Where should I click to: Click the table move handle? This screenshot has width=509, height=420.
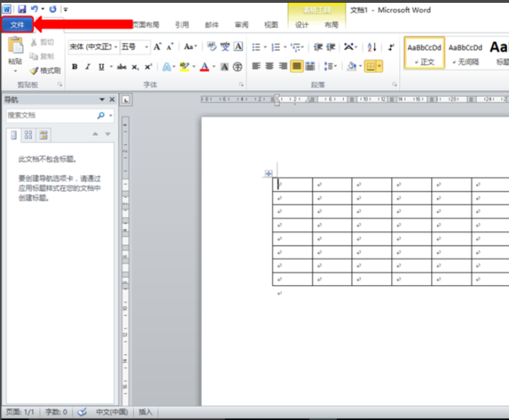pyautogui.click(x=269, y=173)
